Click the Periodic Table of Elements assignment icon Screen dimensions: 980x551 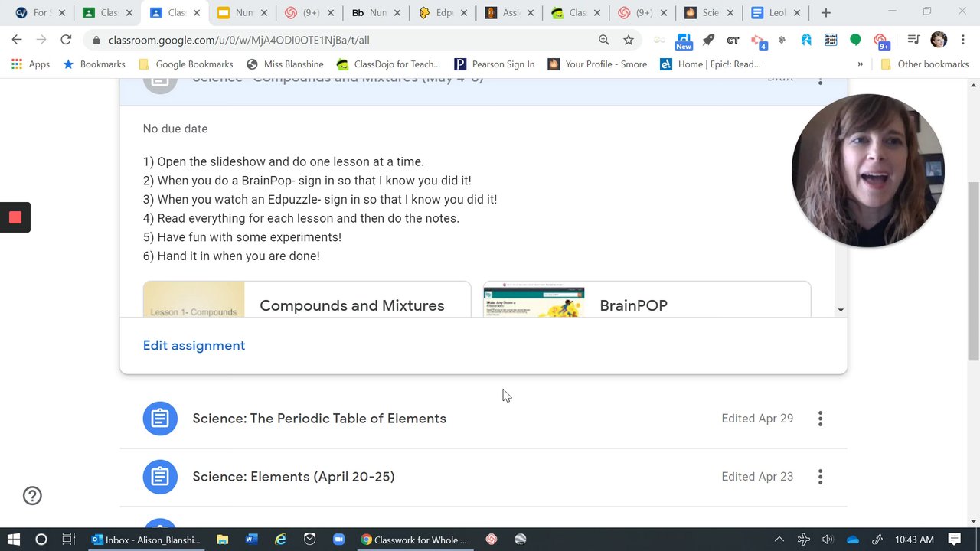[x=160, y=419]
